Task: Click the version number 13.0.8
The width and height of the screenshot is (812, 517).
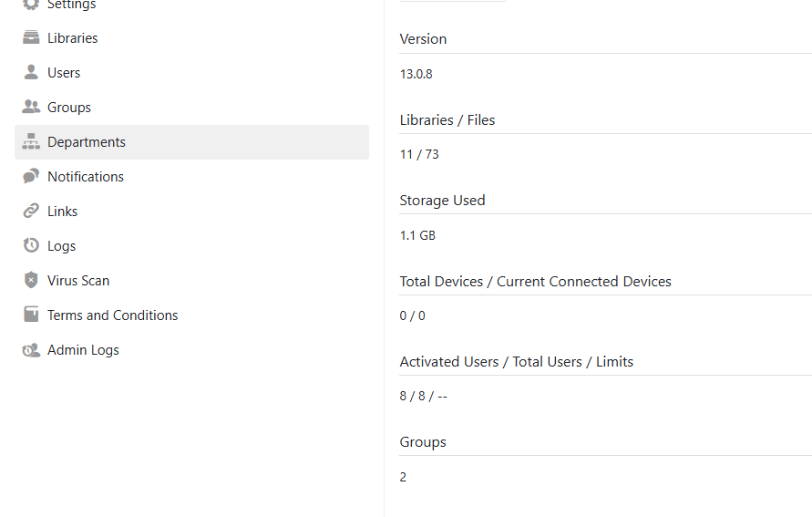Action: 416,74
